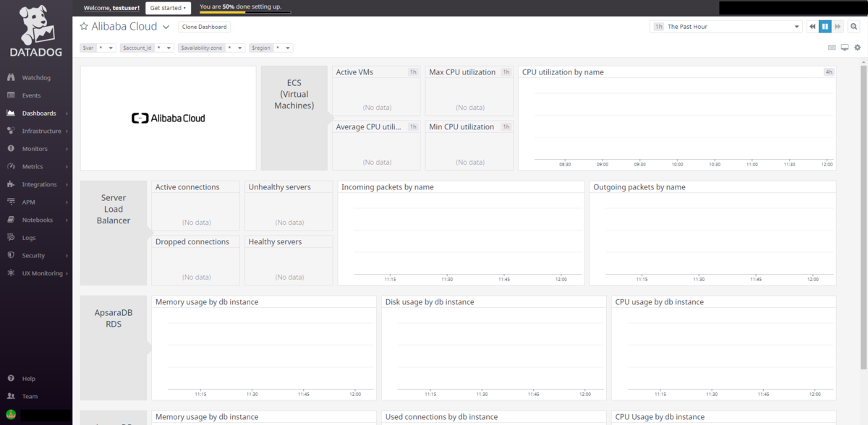Click the Alibaba Cloud logo widget
868x425 pixels.
[x=168, y=118]
